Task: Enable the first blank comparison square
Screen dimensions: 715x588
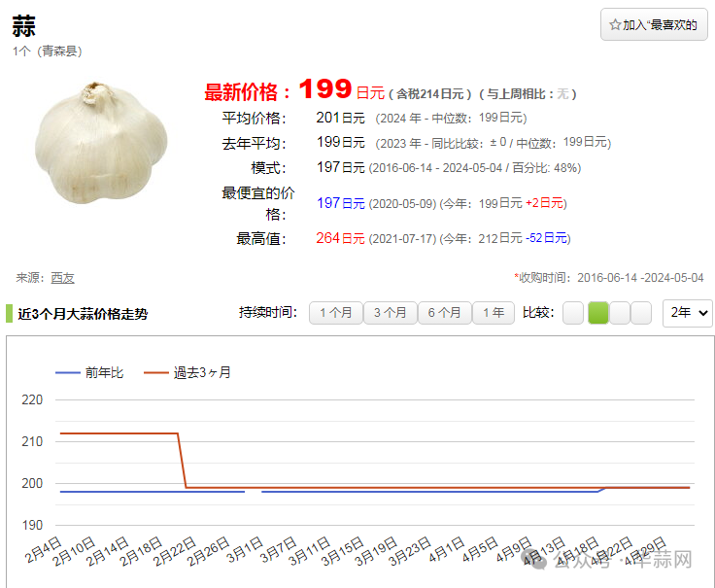Action: [573, 313]
